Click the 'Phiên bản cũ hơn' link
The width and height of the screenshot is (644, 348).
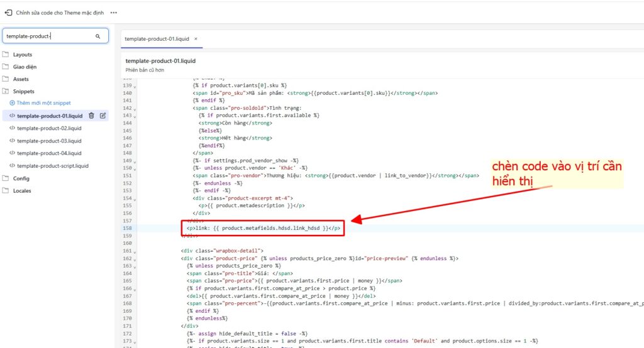coord(145,70)
